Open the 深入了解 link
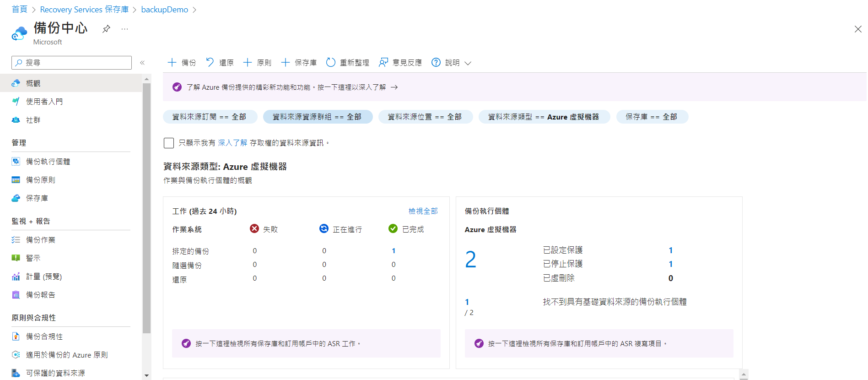Image resolution: width=868 pixels, height=380 pixels. pyautogui.click(x=232, y=143)
